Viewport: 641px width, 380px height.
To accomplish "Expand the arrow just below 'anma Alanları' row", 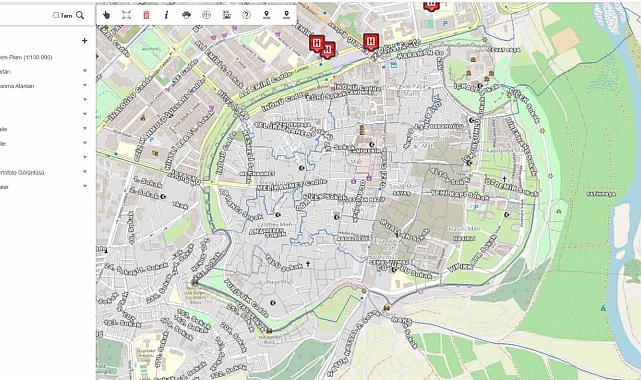I will coord(85,100).
